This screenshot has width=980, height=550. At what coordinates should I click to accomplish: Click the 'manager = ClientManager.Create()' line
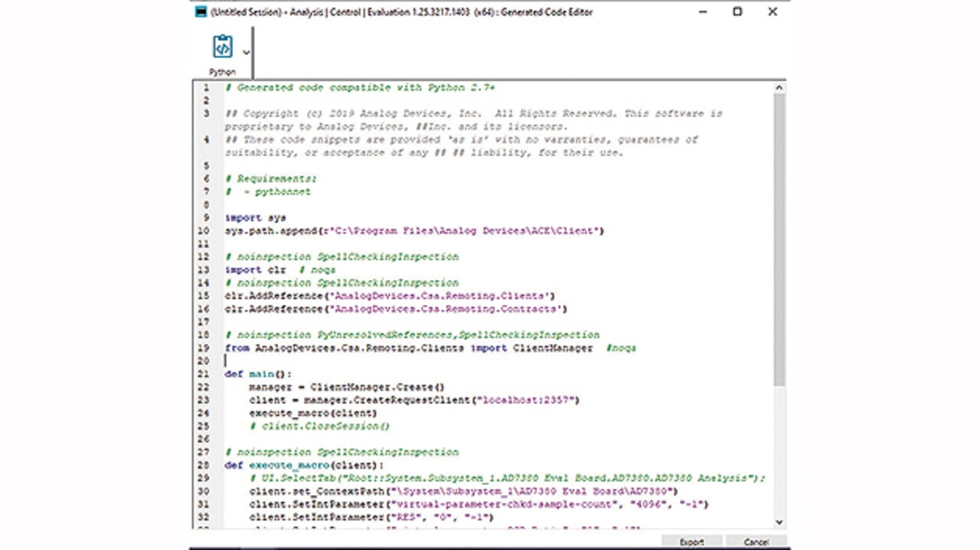pos(346,386)
